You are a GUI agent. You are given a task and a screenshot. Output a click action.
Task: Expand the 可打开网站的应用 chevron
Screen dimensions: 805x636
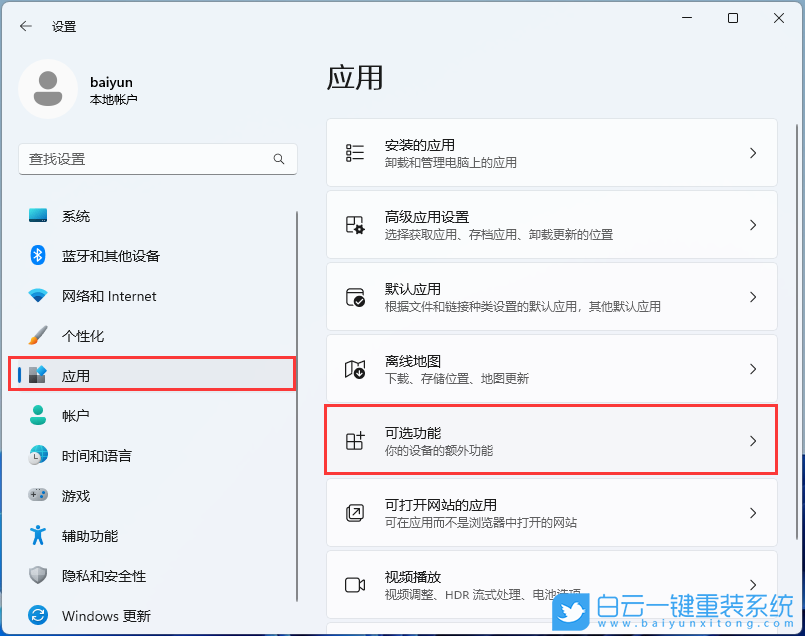point(753,512)
